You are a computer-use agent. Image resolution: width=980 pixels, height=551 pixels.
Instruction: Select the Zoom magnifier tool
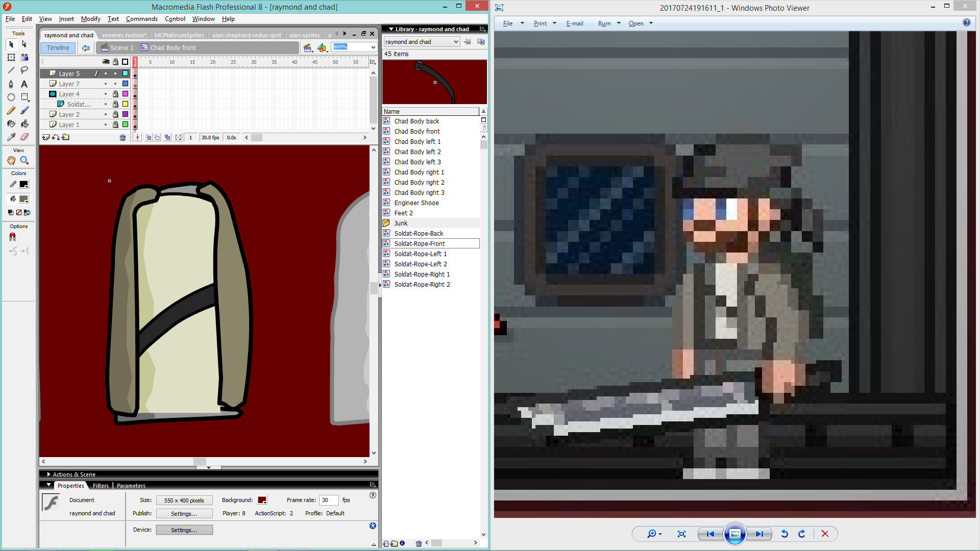pos(24,161)
